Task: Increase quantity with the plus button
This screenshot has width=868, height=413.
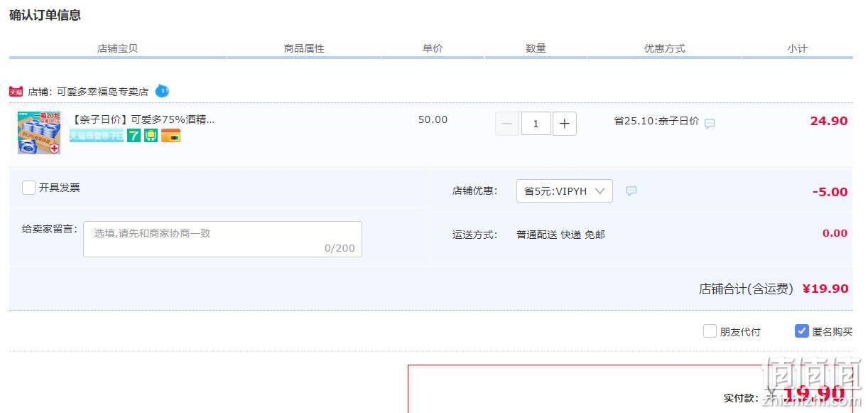Action: (565, 124)
